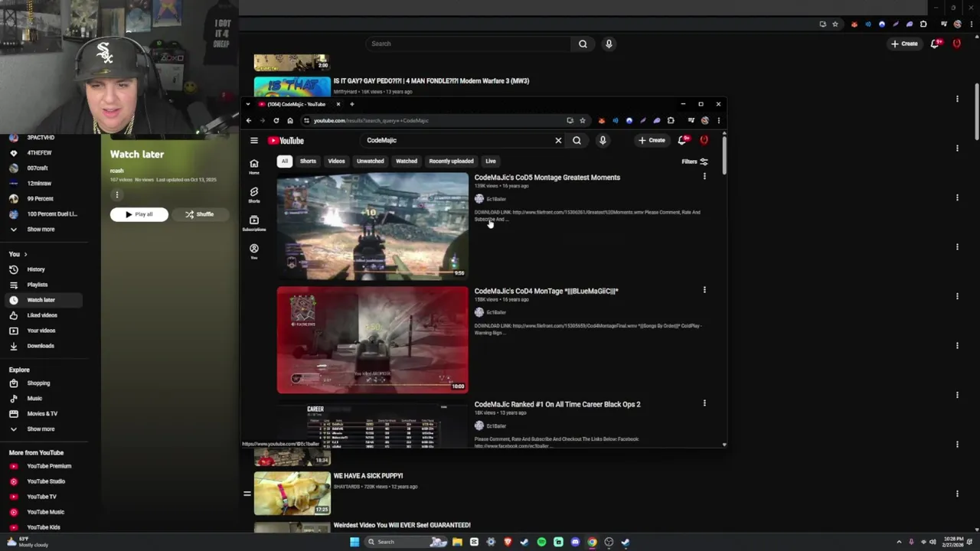
Task: Select the Shorts filter chip
Action: pos(308,161)
